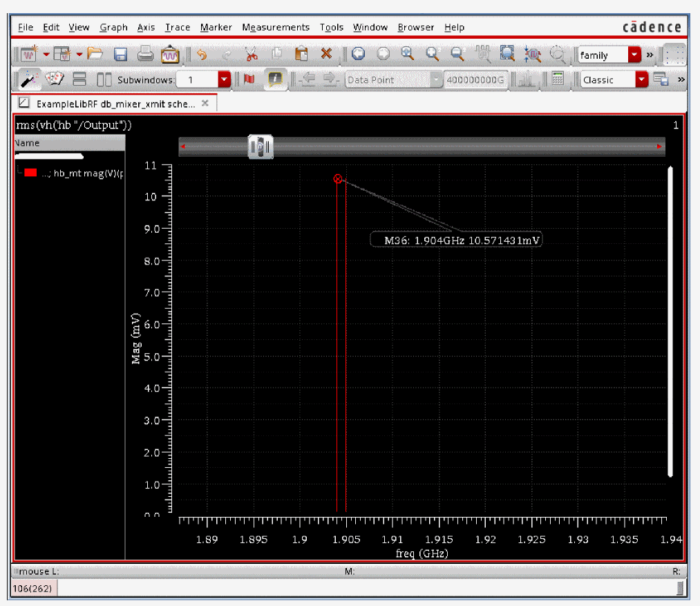Open the Classic theme dropdown
700x606 pixels.
[x=642, y=80]
